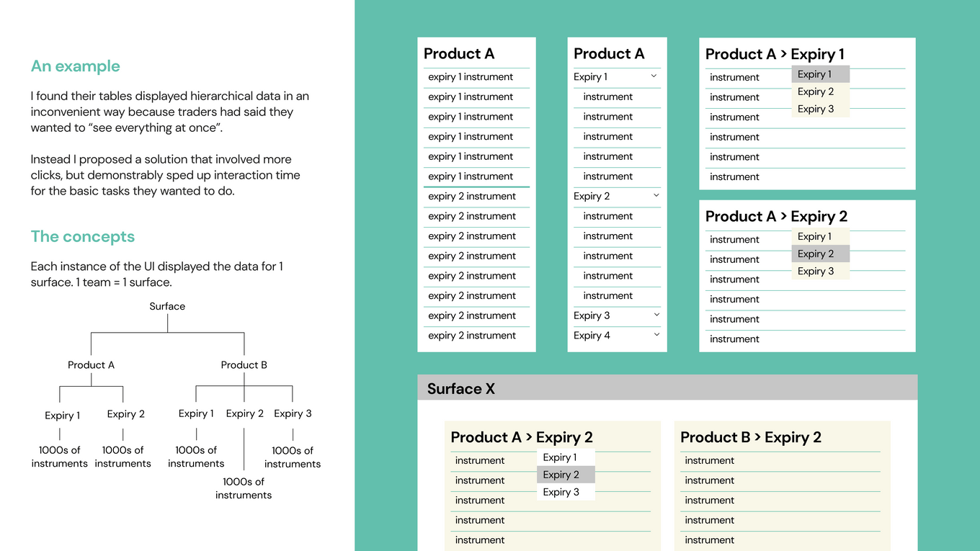Click the paragraph starting "I found their tables"
The height and width of the screenshot is (551, 980).
[170, 112]
